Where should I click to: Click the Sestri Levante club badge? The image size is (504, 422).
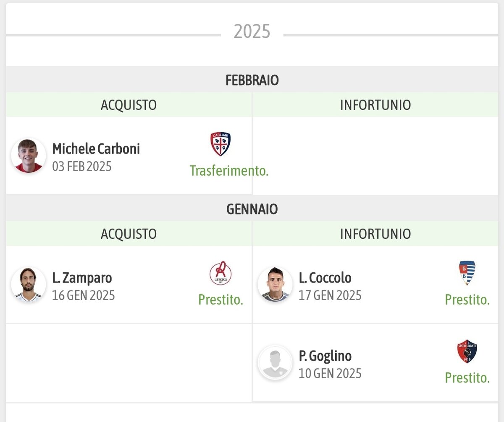(467, 351)
